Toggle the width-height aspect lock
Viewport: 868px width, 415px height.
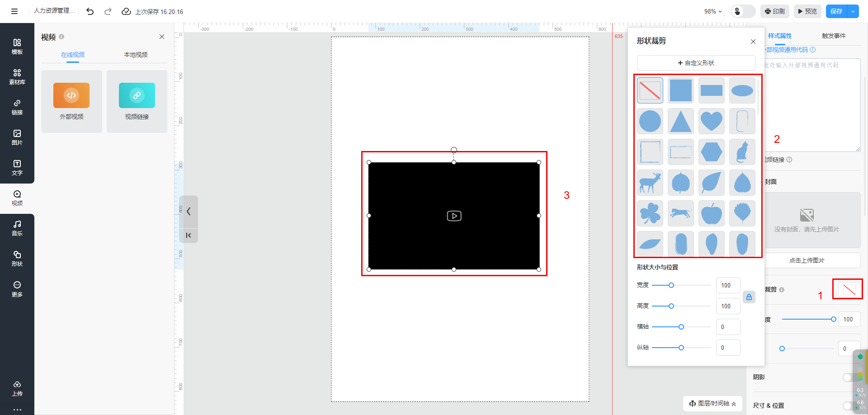pyautogui.click(x=749, y=297)
